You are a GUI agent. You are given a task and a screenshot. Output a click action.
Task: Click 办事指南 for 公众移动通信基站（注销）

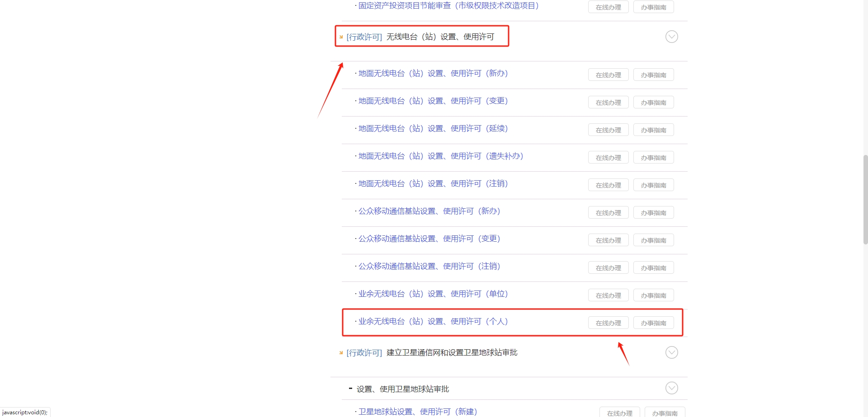click(x=653, y=268)
